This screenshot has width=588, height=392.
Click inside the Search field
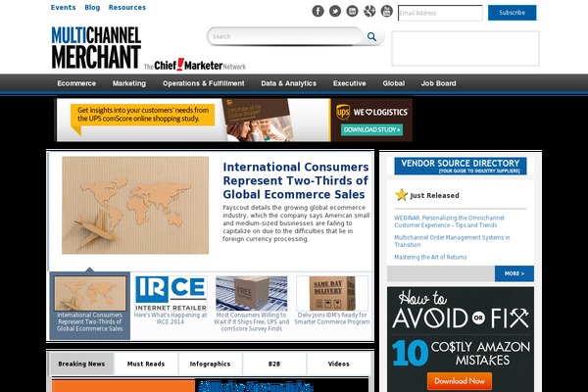tap(285, 36)
